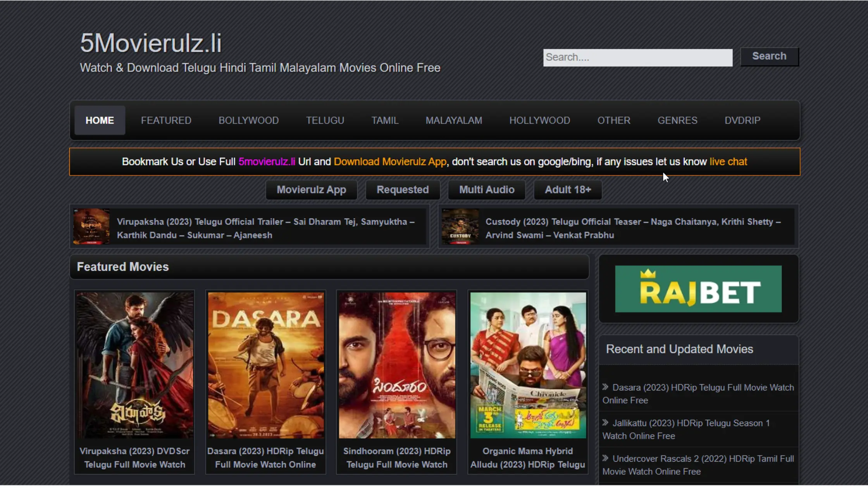Open Virupaksha Telugu Official Trailer text link
The height and width of the screenshot is (488, 868).
click(x=266, y=229)
